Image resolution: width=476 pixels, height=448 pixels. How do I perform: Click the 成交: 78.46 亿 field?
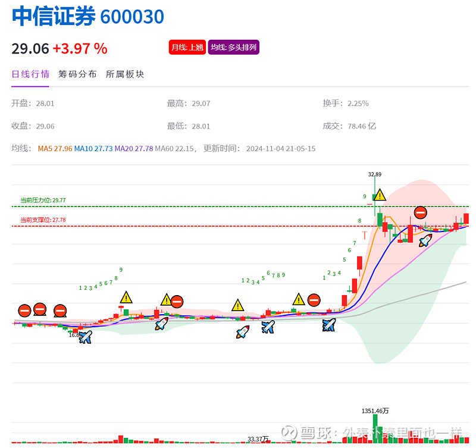[x=349, y=126]
